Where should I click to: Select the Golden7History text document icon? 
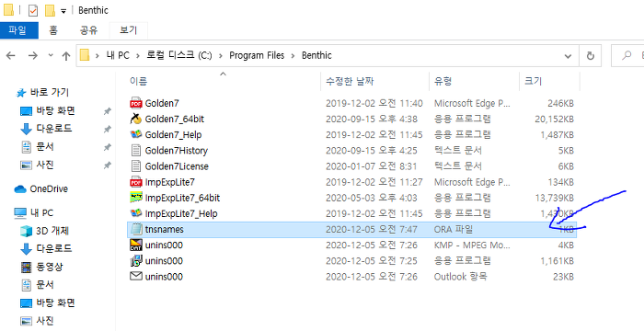point(136,150)
